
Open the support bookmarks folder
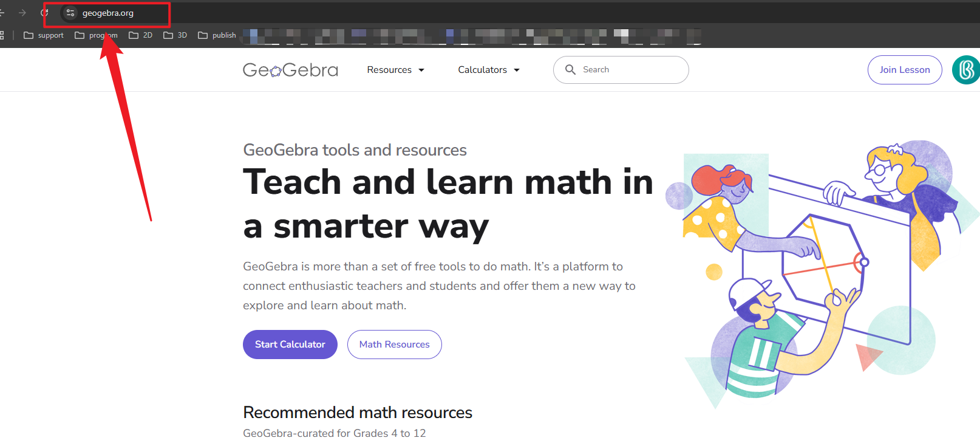coord(44,35)
